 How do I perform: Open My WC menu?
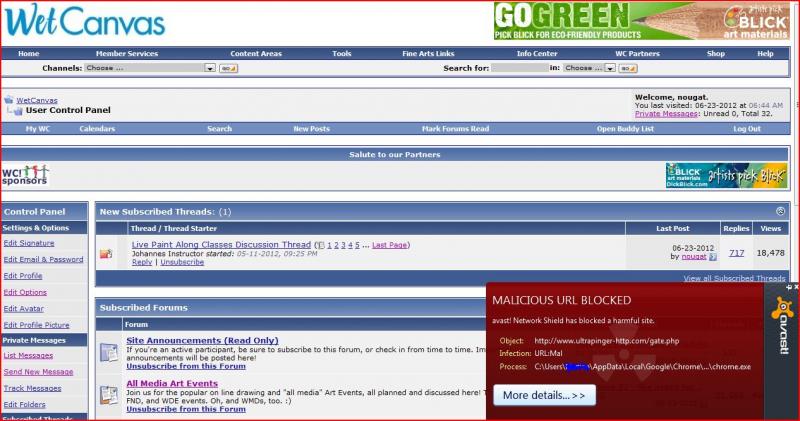coord(38,129)
